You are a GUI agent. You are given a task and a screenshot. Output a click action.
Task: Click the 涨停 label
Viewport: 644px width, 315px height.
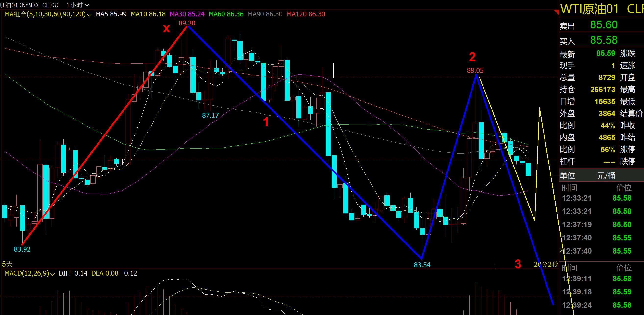point(628,149)
